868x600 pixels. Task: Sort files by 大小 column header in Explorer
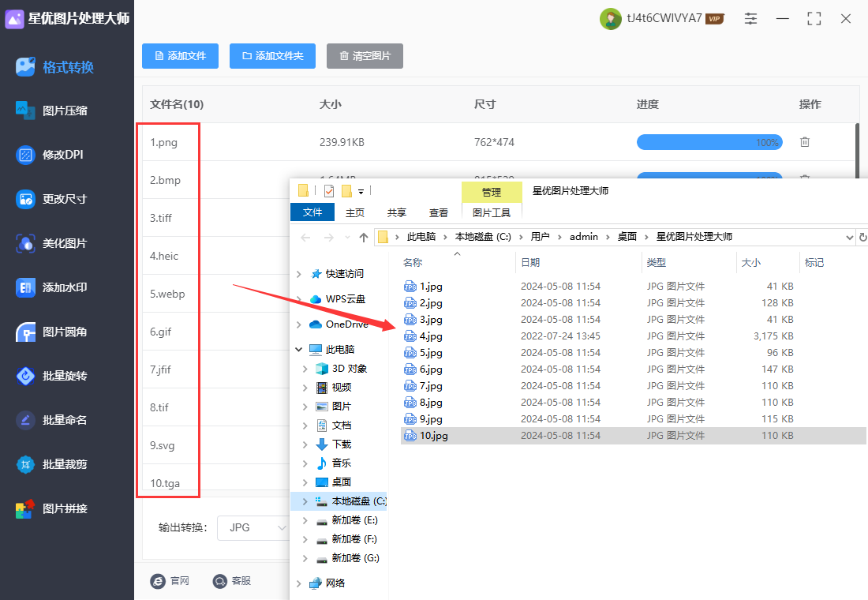[750, 263]
